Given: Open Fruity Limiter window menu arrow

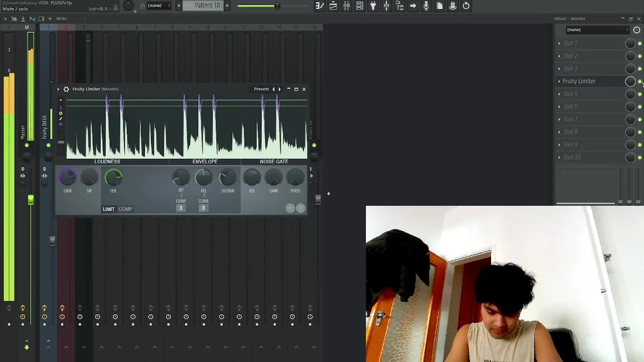Looking at the screenshot, I should 58,89.
